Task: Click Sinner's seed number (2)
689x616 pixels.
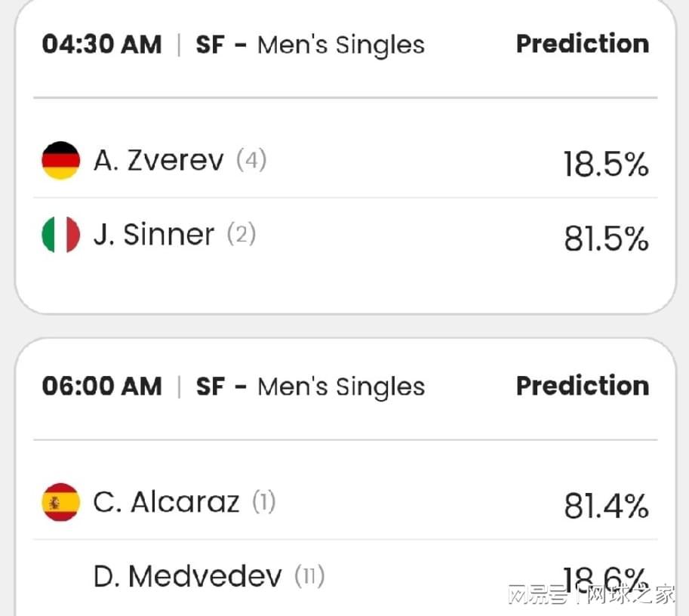Action: point(241,234)
